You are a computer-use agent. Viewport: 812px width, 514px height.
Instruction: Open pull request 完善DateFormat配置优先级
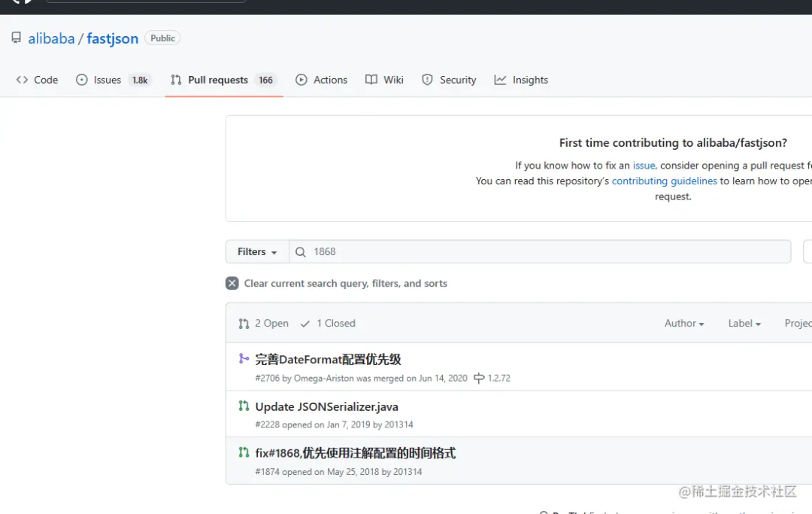pyautogui.click(x=329, y=360)
